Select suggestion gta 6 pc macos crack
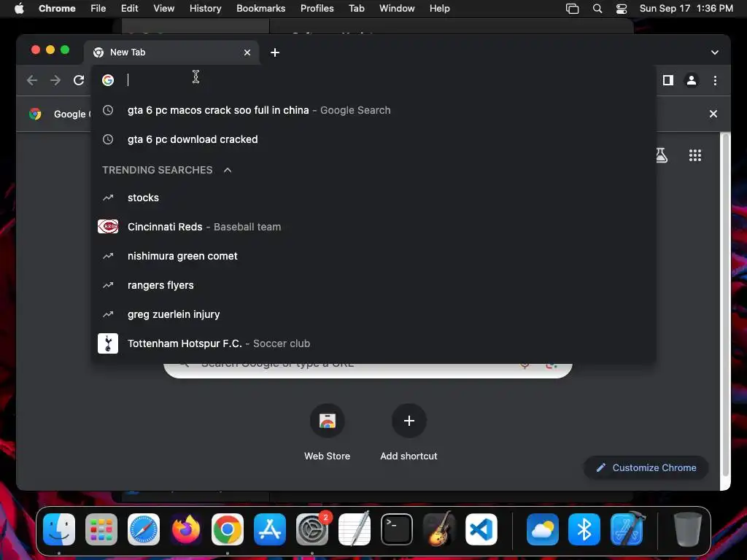 click(x=373, y=110)
